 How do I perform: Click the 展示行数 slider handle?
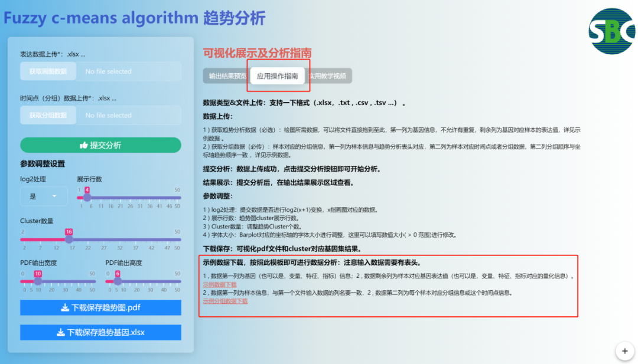[87, 198]
